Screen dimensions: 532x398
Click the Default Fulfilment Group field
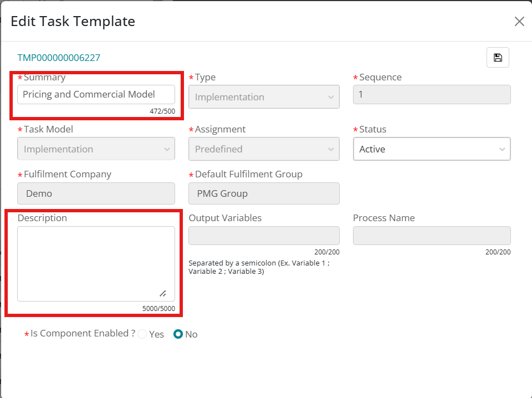pos(263,193)
